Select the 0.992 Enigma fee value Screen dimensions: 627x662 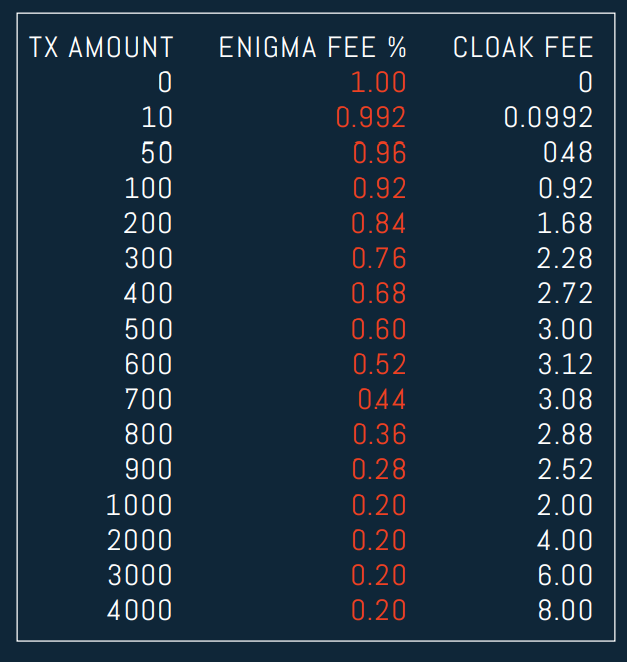point(371,117)
